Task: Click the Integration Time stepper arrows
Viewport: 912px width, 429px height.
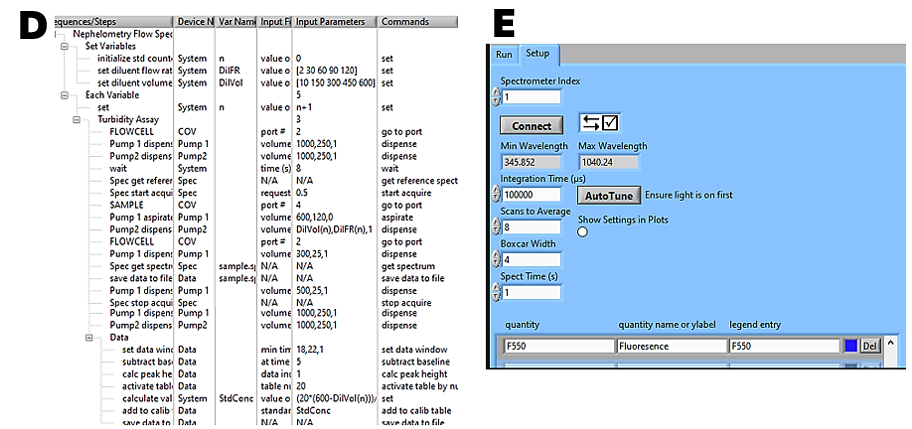Action: [x=496, y=194]
